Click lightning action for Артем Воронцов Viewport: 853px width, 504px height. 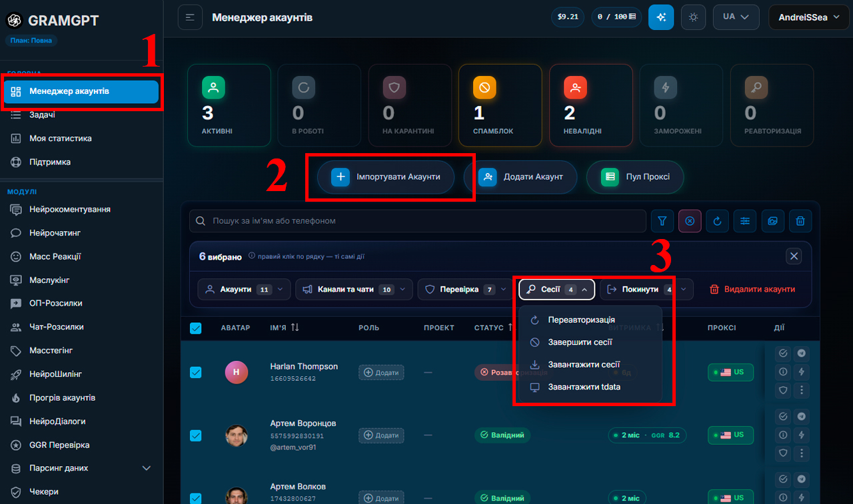(x=802, y=435)
